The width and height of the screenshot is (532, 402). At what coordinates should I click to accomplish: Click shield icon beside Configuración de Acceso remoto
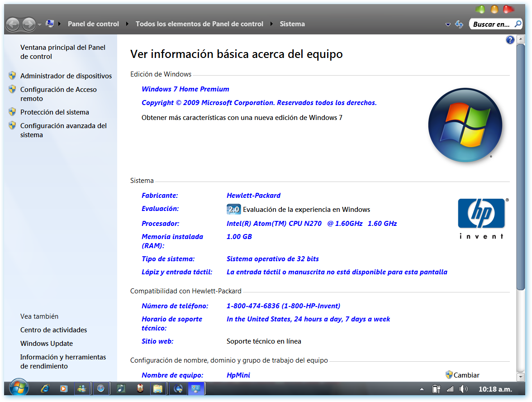pyautogui.click(x=12, y=89)
